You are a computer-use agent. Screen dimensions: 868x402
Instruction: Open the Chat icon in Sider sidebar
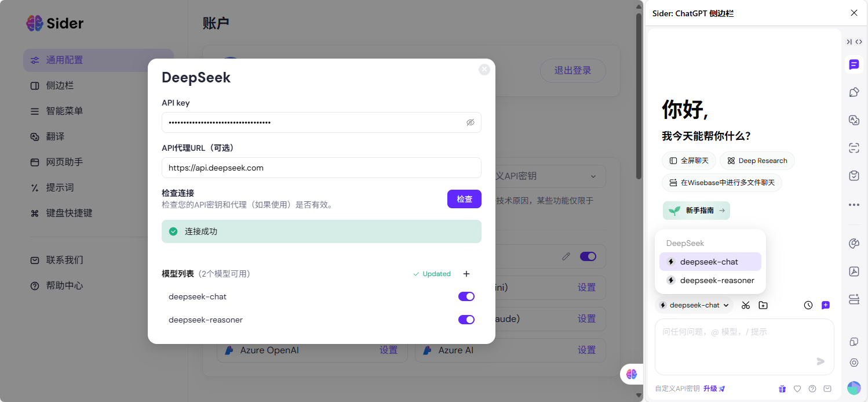pos(854,64)
